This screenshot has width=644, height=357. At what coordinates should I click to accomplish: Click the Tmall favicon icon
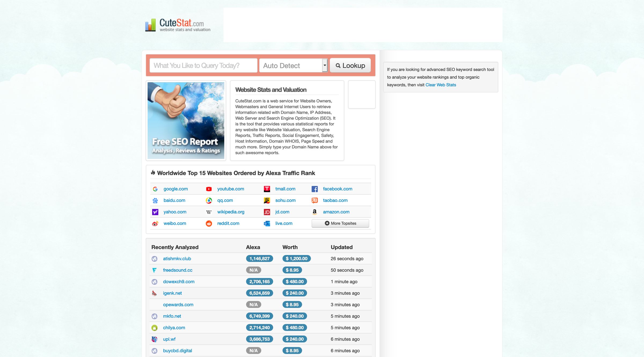click(267, 189)
